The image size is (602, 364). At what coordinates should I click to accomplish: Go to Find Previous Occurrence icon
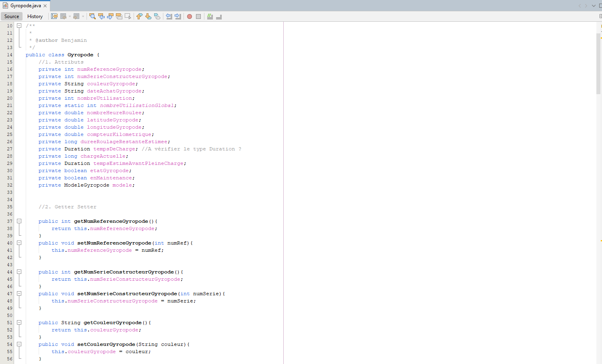click(x=101, y=16)
